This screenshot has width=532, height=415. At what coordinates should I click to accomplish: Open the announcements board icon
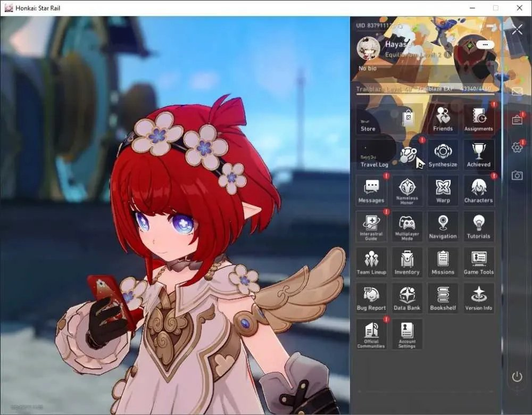pos(517,119)
